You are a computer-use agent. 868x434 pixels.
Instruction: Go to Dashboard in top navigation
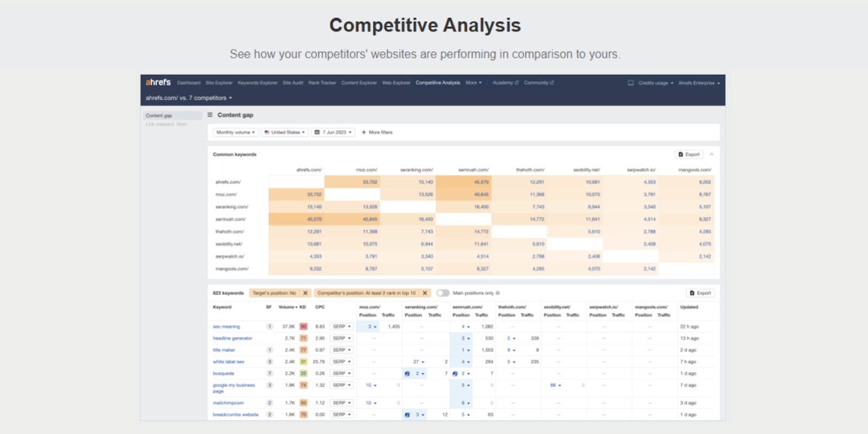189,83
